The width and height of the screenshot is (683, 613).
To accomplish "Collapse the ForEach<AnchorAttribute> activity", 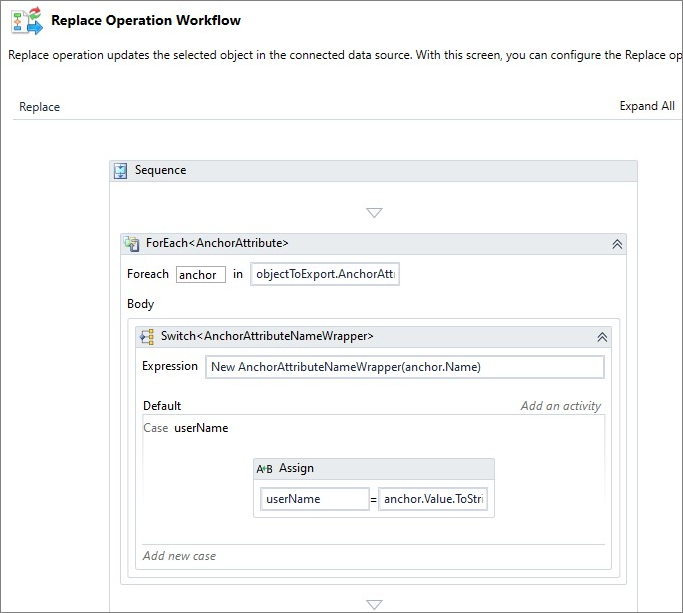I will tap(617, 243).
